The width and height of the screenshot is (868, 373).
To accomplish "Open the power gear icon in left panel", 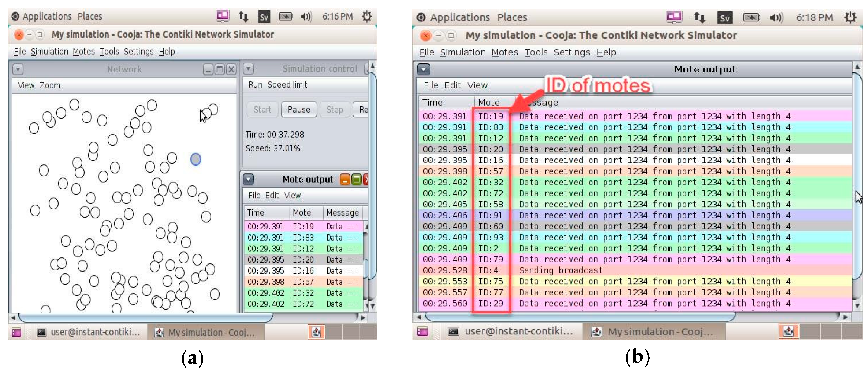I will pos(367,16).
